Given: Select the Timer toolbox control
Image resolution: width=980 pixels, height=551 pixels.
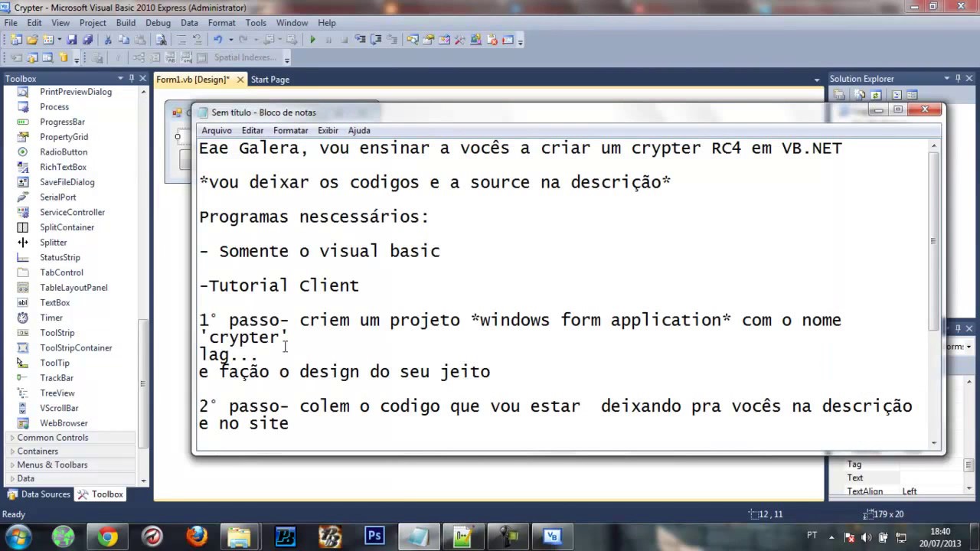Looking at the screenshot, I should coord(51,318).
